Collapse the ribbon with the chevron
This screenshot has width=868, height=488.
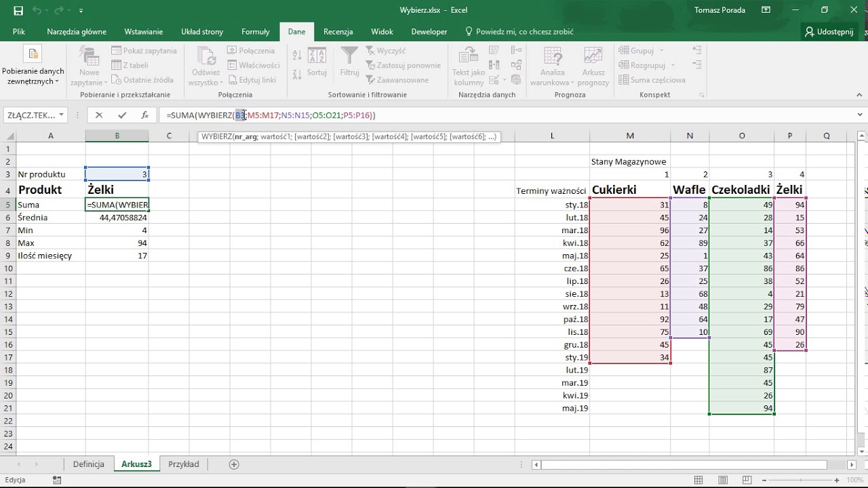[860, 95]
